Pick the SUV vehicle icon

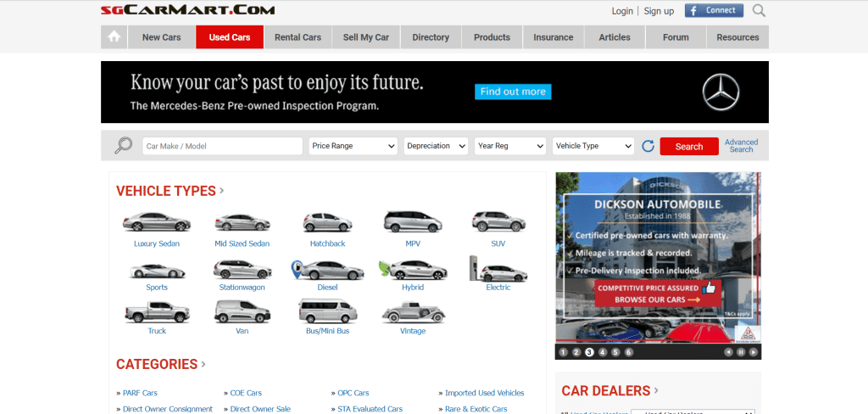point(498,221)
